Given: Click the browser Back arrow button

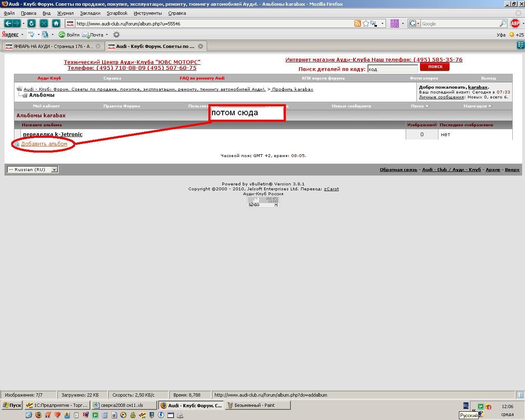Looking at the screenshot, I should 8,23.
